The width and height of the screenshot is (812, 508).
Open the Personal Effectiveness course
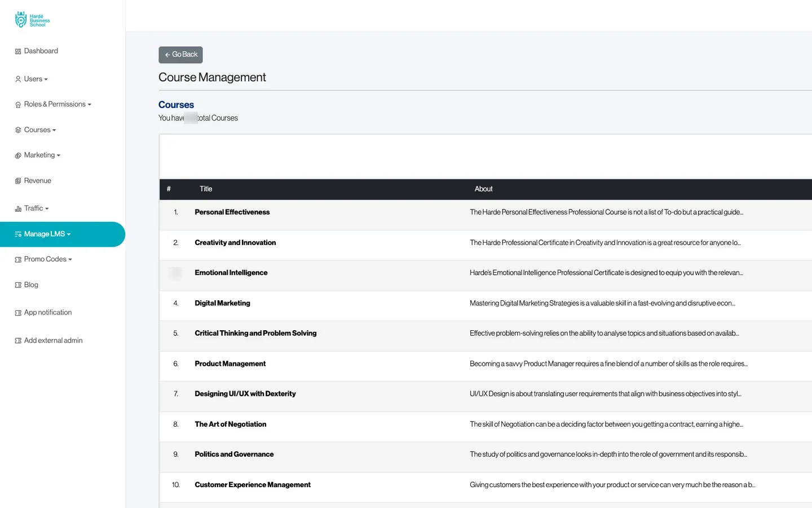pos(232,212)
